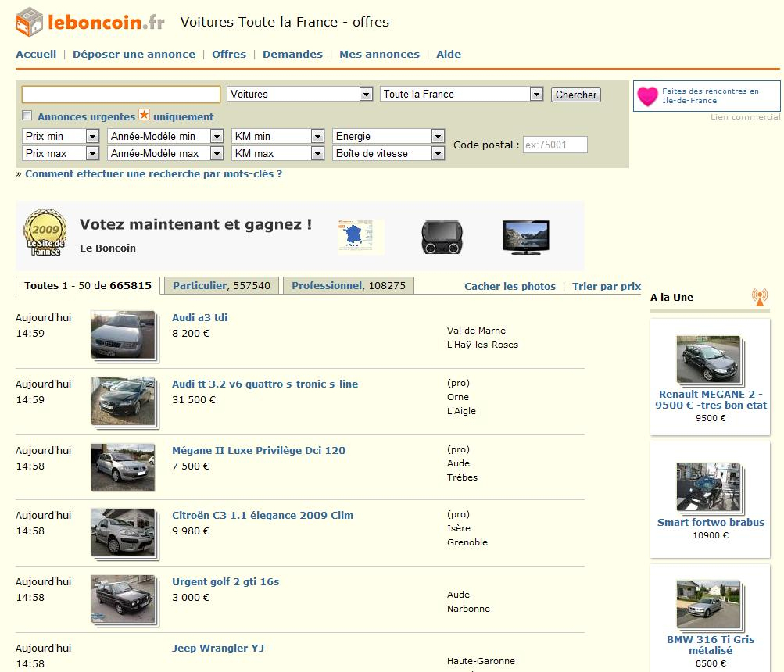
Task: Select the Energie dropdown
Action: pos(388,136)
